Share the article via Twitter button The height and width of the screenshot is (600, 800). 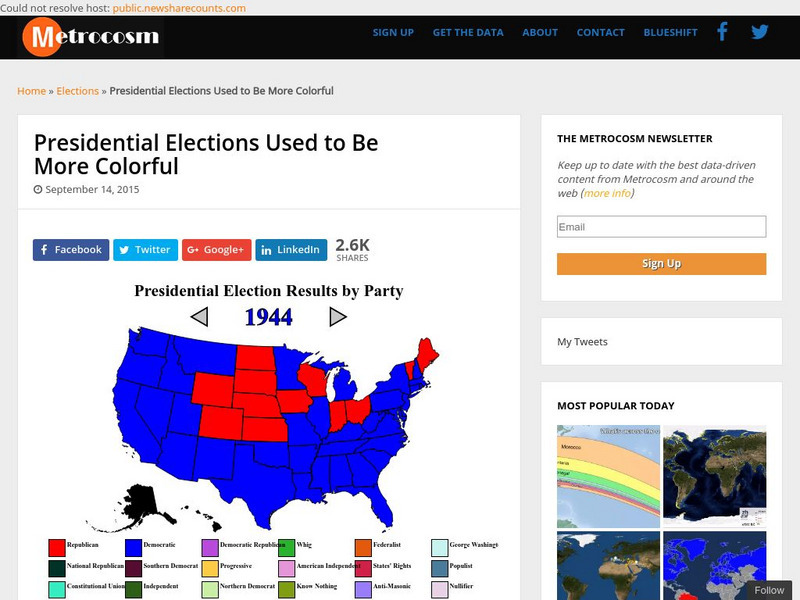(x=145, y=250)
